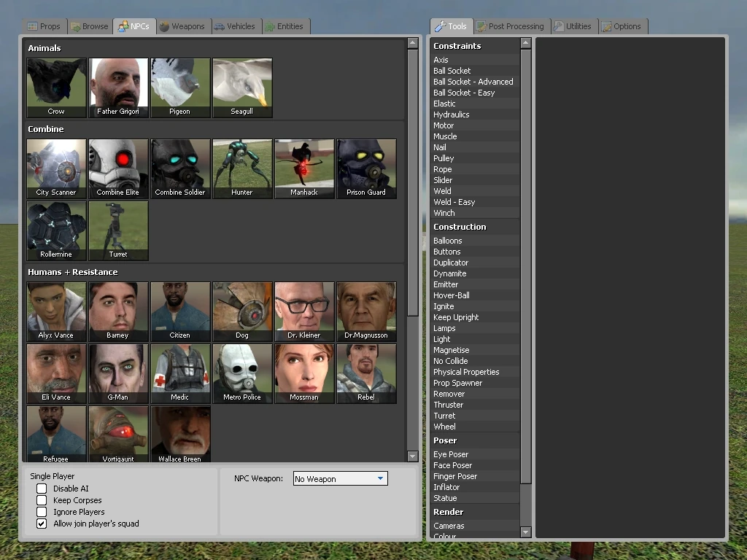Image resolution: width=747 pixels, height=560 pixels.
Task: Choose the Thruster construction tool
Action: click(x=448, y=405)
